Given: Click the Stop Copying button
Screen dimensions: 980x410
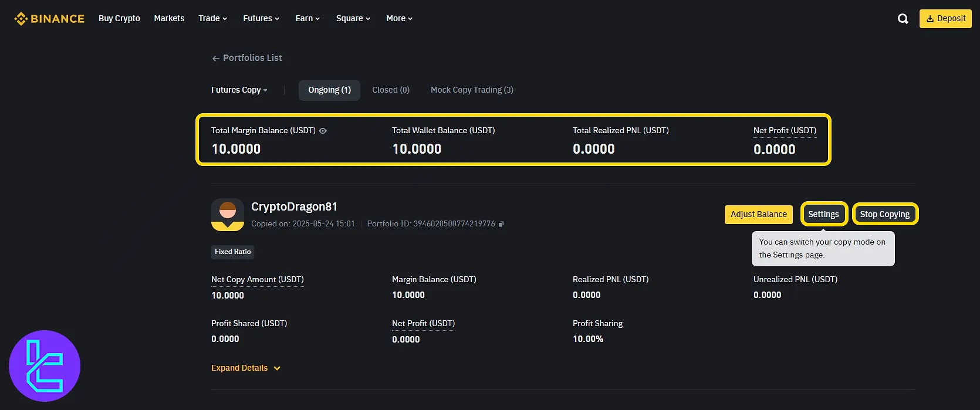Looking at the screenshot, I should [x=885, y=215].
